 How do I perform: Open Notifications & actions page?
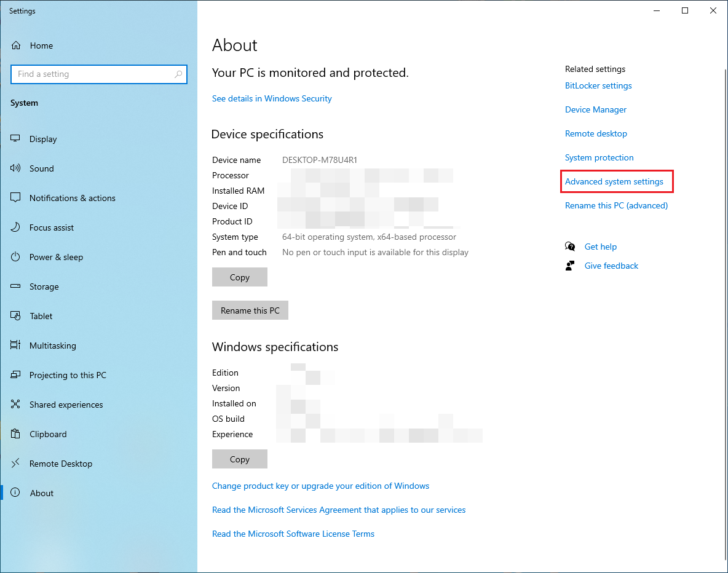click(x=72, y=198)
